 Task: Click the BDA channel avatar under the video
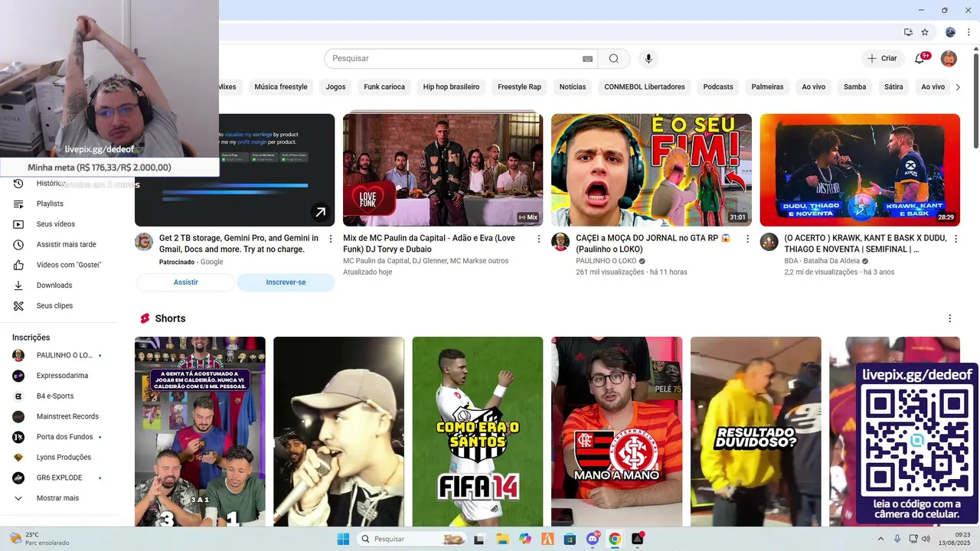click(769, 242)
